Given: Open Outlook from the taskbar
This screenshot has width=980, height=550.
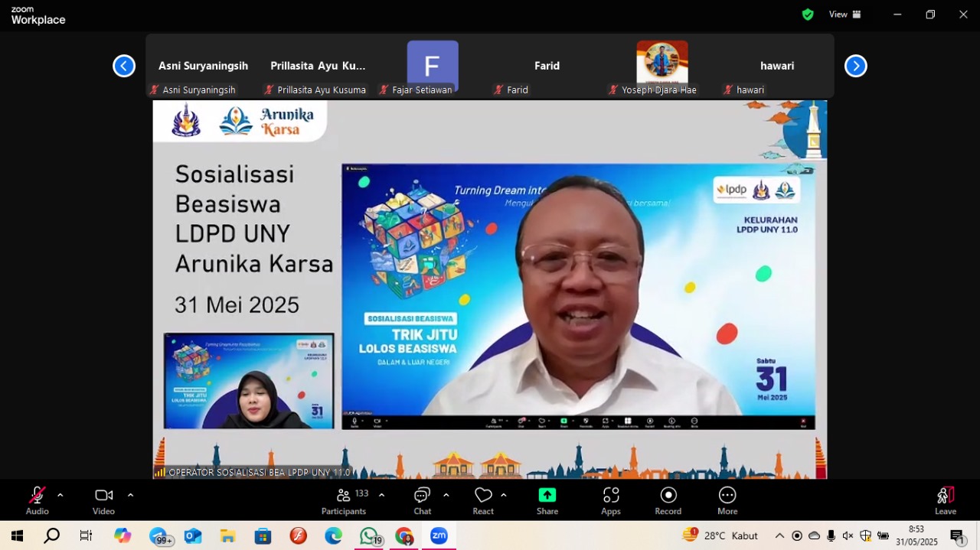Looking at the screenshot, I should 193,535.
